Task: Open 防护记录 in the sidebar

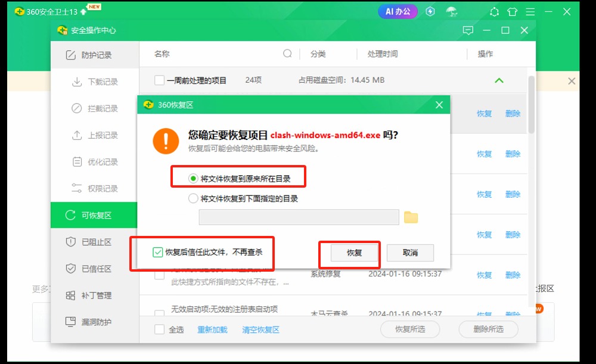Action: click(x=95, y=55)
